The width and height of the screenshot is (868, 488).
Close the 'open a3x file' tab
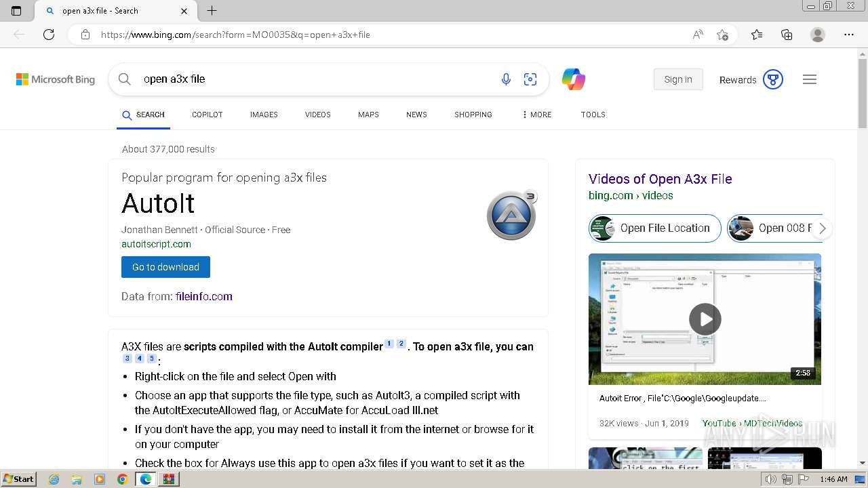(184, 11)
